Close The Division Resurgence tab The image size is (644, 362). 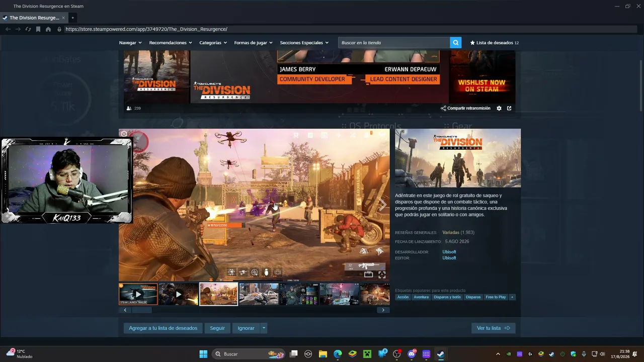[63, 18]
